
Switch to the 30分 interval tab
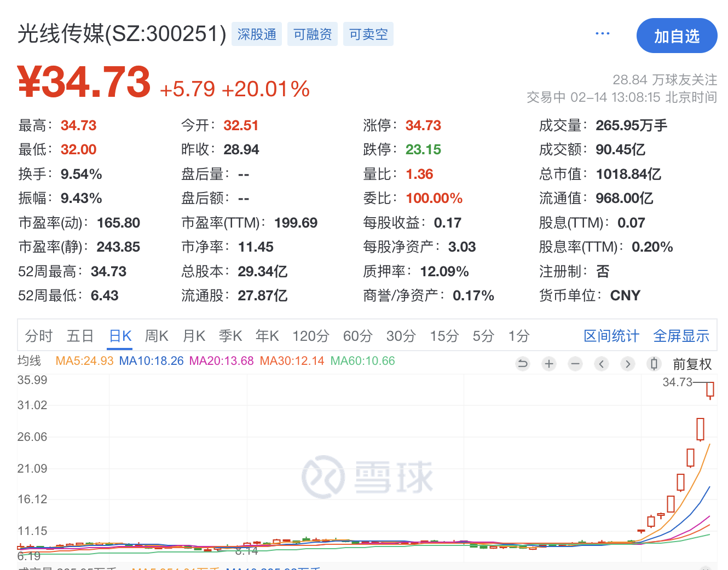click(401, 336)
